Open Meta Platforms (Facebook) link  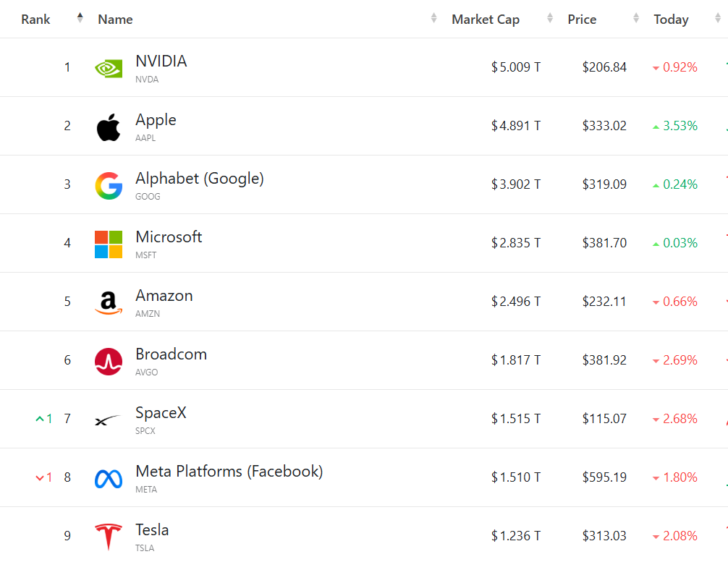229,472
